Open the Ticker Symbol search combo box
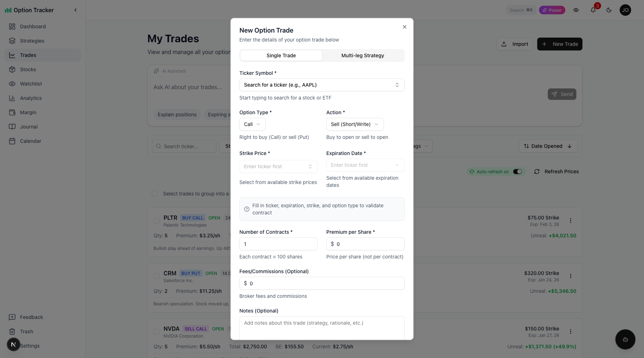Viewport: 644px width, 358px height. (322, 85)
